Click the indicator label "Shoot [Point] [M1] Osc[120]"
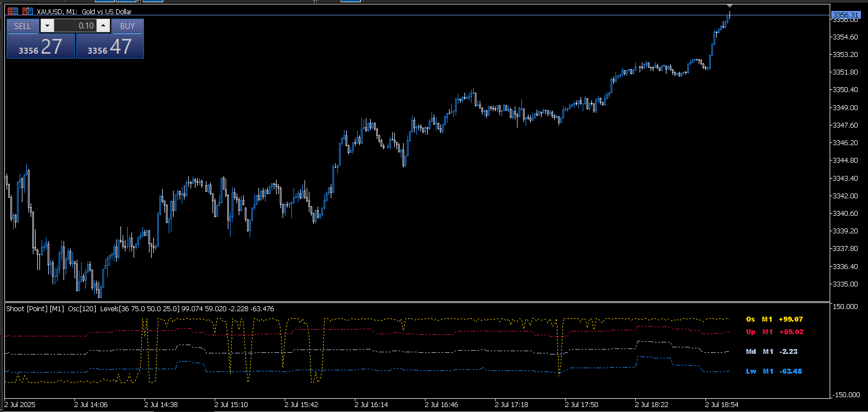Screen dimensions: 868x412 click(x=51, y=309)
